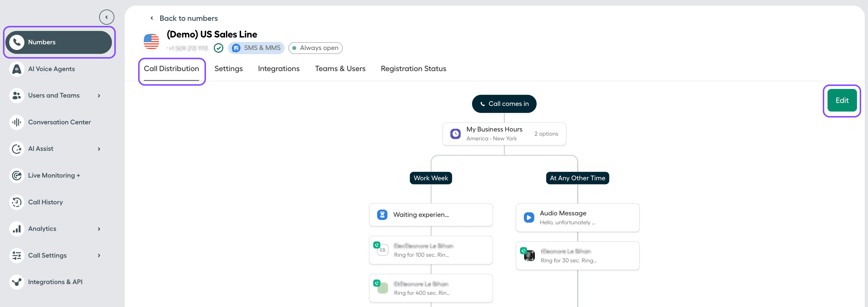Expand the Users and Teams submenu
This screenshot has height=307, width=868.
99,95
